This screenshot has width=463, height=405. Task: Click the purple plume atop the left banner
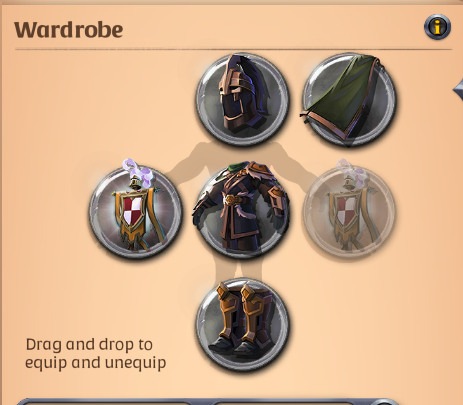point(137,172)
